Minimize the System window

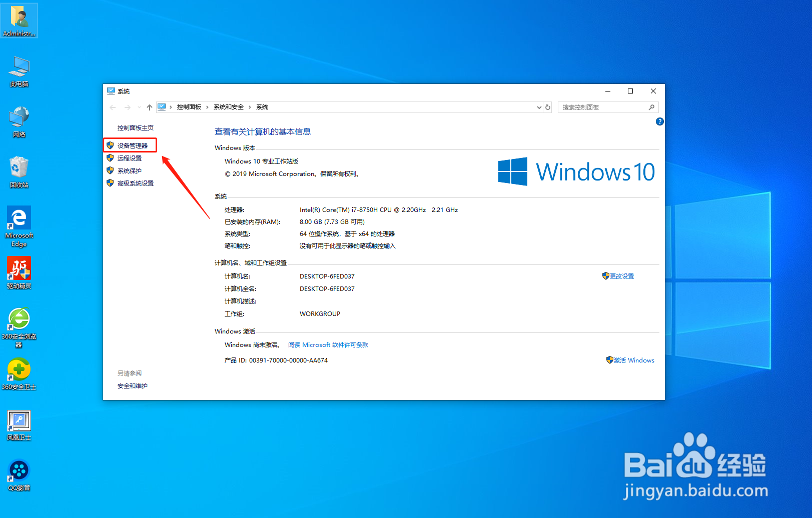(608, 91)
